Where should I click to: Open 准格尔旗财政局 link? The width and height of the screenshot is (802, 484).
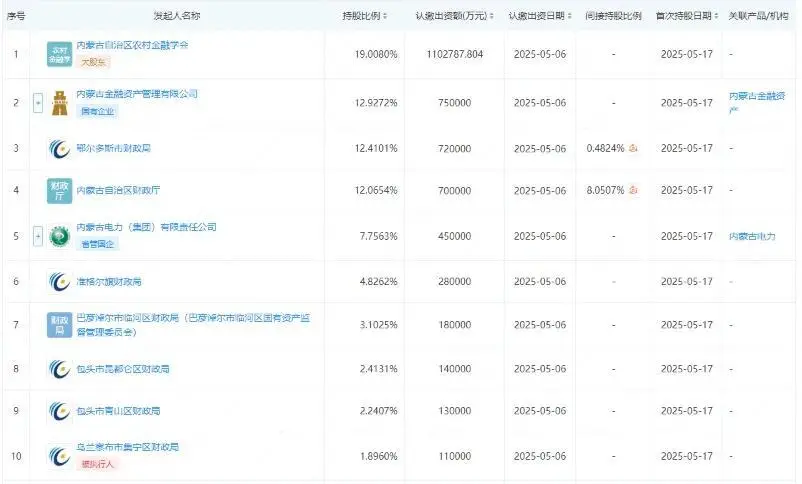tap(109, 281)
